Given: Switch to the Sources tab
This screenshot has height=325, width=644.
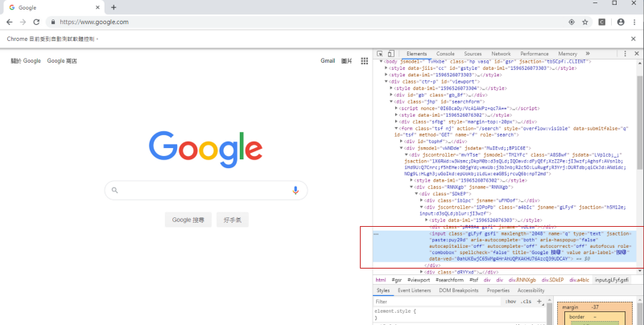Looking at the screenshot, I should pyautogui.click(x=473, y=54).
